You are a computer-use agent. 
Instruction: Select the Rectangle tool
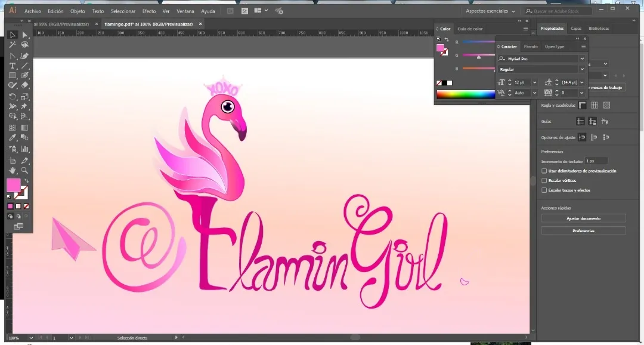click(13, 76)
